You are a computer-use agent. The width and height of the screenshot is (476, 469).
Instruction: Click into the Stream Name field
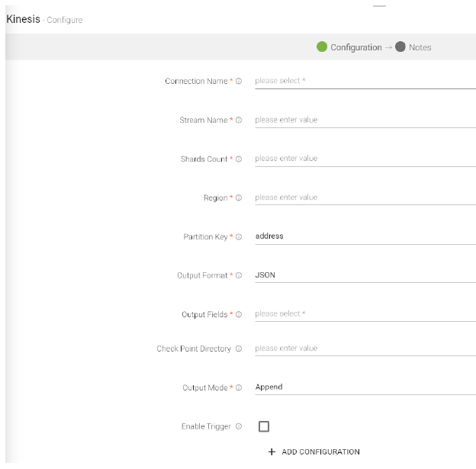click(x=365, y=120)
